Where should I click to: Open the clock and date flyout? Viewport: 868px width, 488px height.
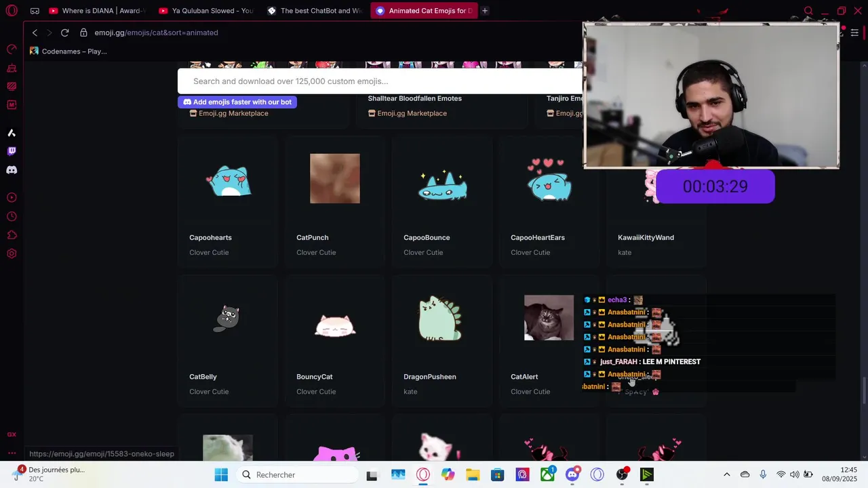tap(840, 474)
